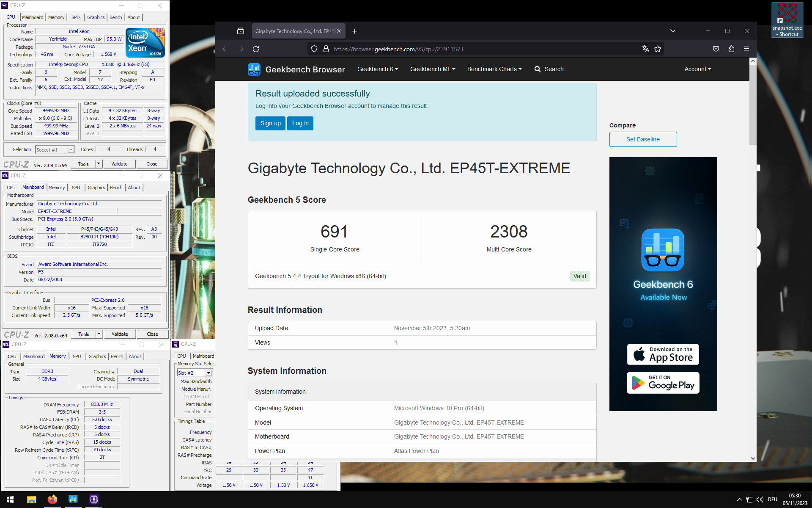Image resolution: width=812 pixels, height=508 pixels.
Task: Click the Core Speed value 4499.92 MHz
Action: [56, 111]
